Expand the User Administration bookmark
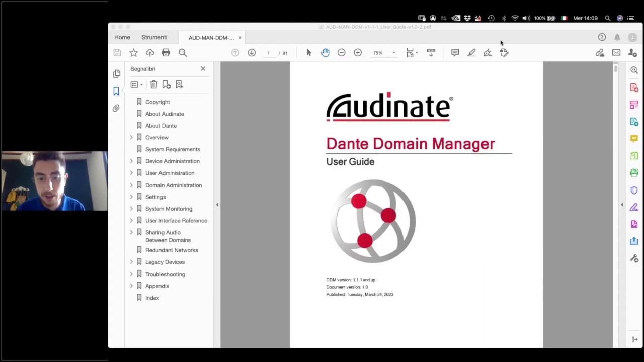 coord(131,173)
